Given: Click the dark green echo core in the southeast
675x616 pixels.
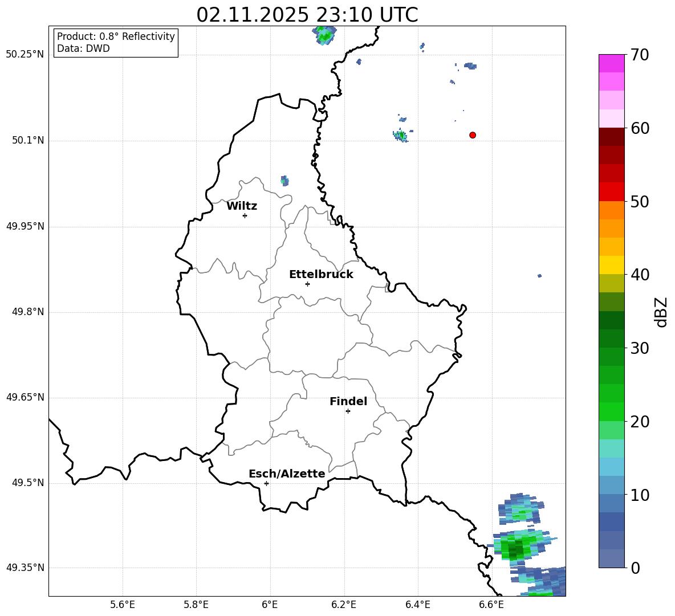Looking at the screenshot, I should pyautogui.click(x=515, y=549).
